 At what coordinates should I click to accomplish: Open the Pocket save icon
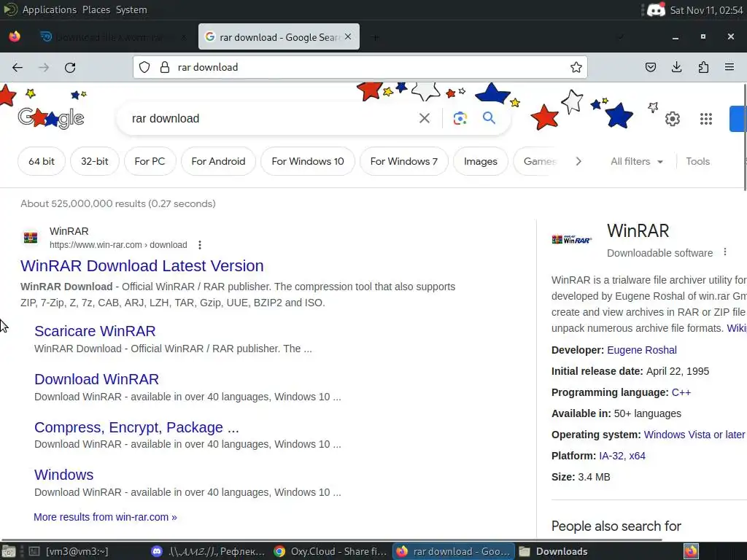point(650,68)
